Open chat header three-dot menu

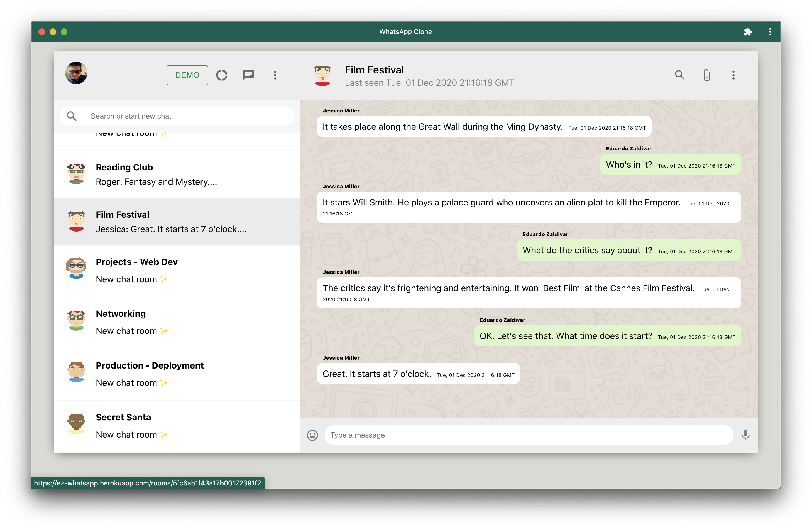point(733,75)
